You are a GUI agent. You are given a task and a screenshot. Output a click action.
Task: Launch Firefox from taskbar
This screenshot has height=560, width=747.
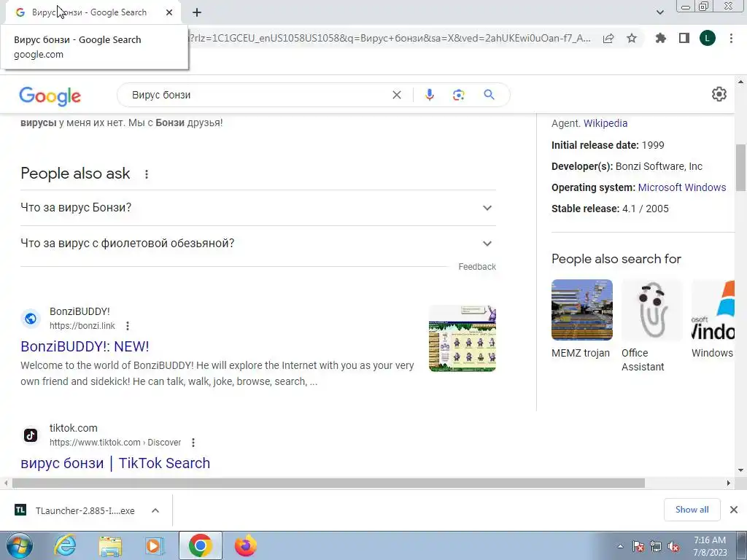[x=245, y=545]
